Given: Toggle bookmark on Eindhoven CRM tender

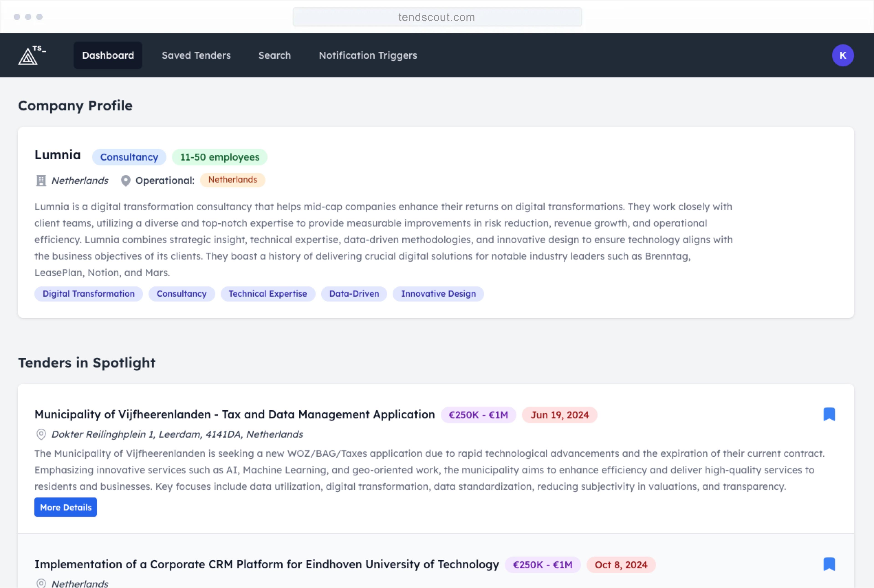Looking at the screenshot, I should (829, 564).
